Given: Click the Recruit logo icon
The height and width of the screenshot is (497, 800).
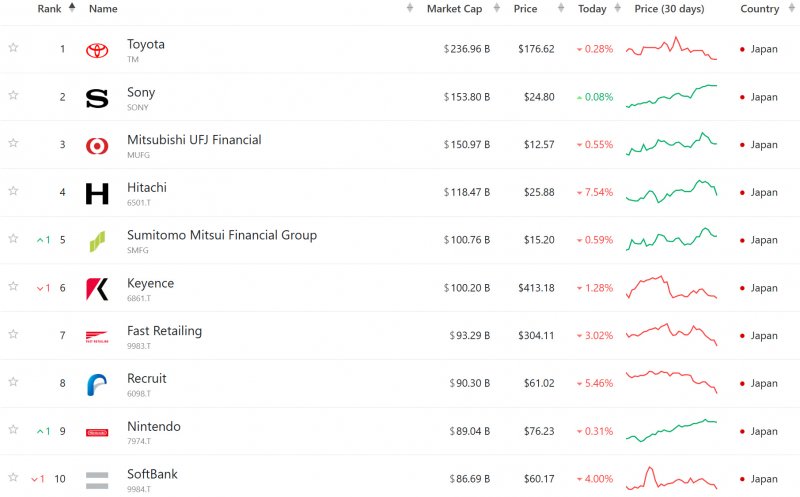Looking at the screenshot, I should tap(97, 384).
